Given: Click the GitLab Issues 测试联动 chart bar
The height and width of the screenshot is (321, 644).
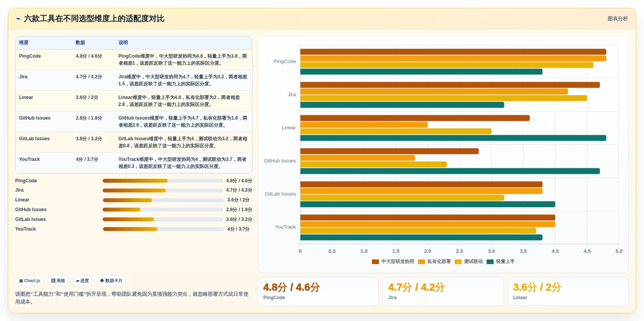Looking at the screenshot, I should 402,198.
